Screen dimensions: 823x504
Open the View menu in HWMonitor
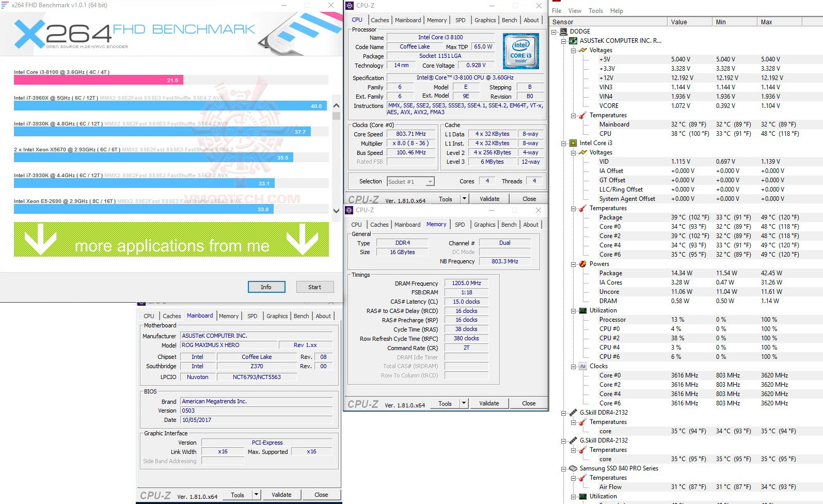(575, 11)
